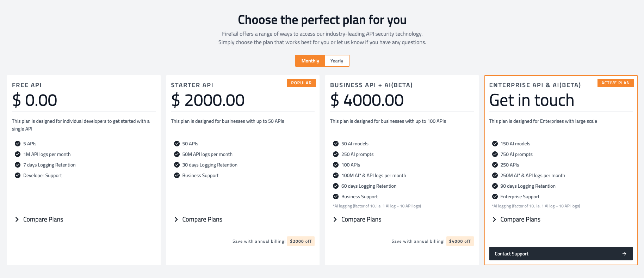Click the POPULAR badge on Starter API

(x=301, y=83)
